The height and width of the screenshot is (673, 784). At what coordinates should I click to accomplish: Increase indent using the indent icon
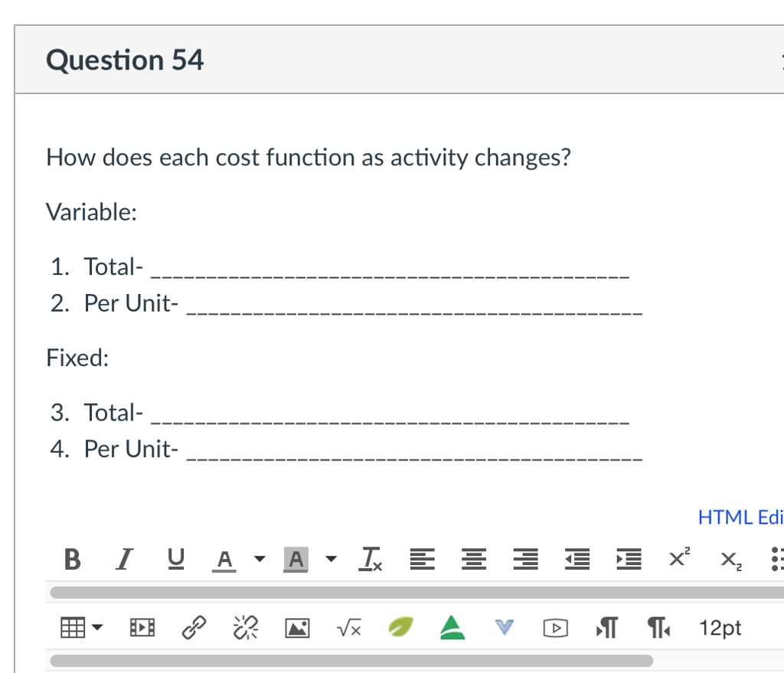tap(627, 560)
